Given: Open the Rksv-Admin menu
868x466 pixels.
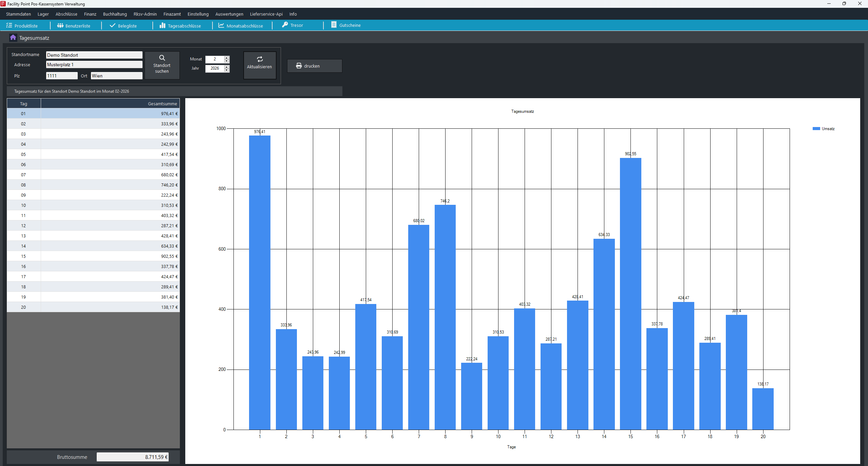Looking at the screenshot, I should tap(145, 14).
